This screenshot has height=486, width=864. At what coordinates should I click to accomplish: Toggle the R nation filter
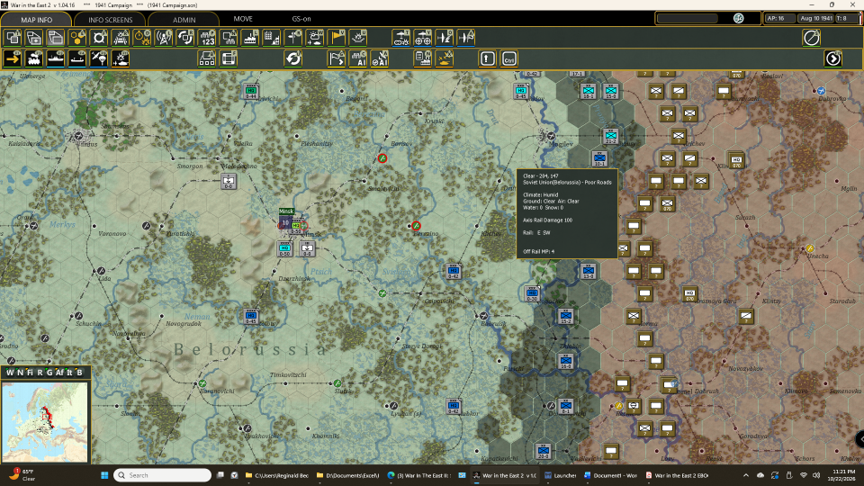pyautogui.click(x=40, y=372)
